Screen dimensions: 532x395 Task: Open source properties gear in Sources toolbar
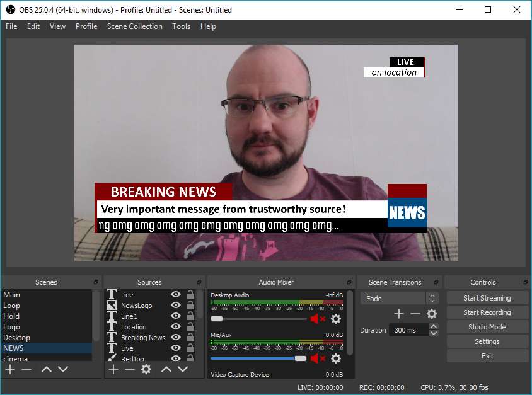click(146, 369)
